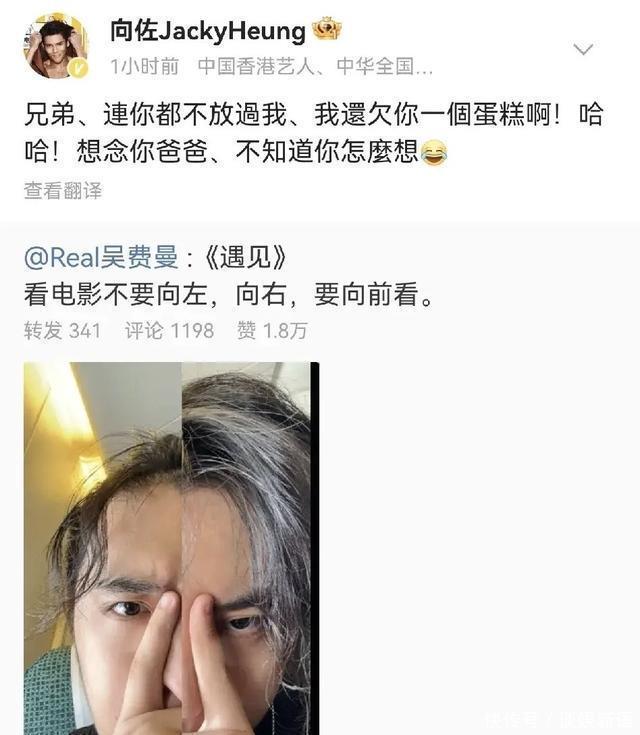Expand the post options chevron

coord(583,49)
